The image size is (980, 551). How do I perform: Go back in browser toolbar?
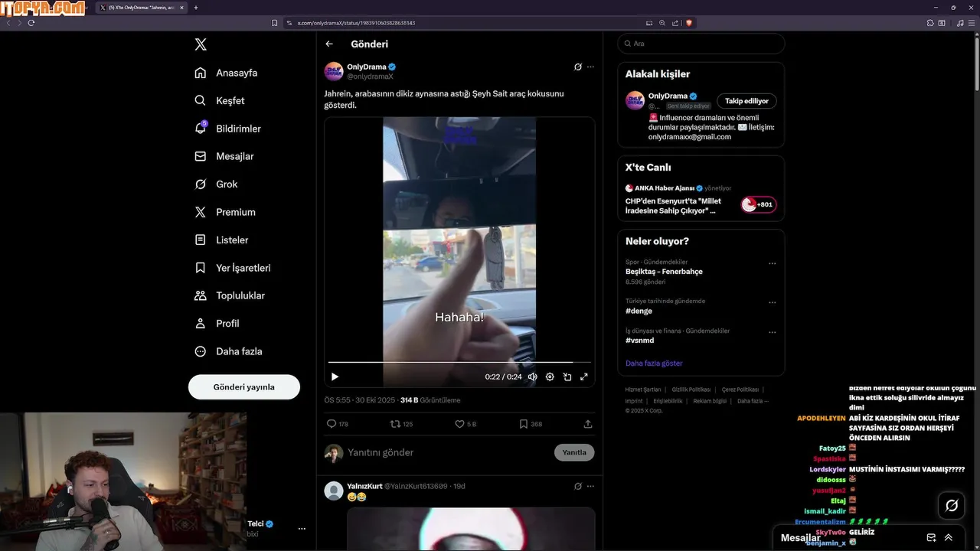[8, 23]
